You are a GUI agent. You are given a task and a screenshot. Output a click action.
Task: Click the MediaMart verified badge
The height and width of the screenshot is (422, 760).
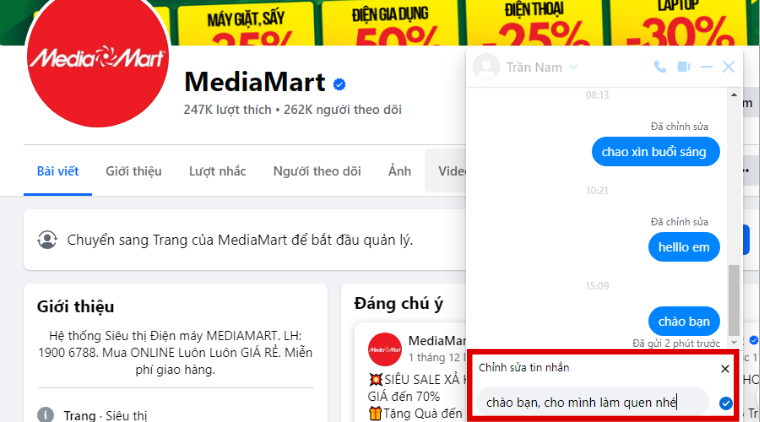tap(339, 84)
